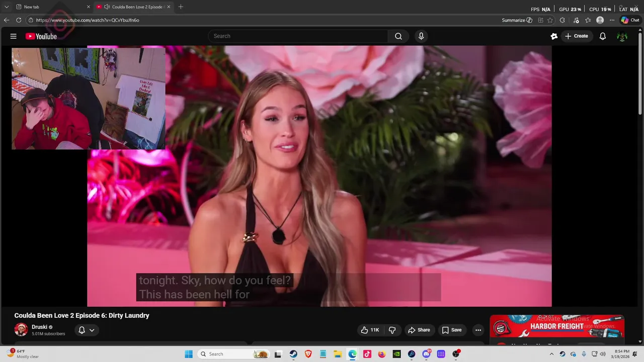Click Summarize in the address bar

point(517,20)
